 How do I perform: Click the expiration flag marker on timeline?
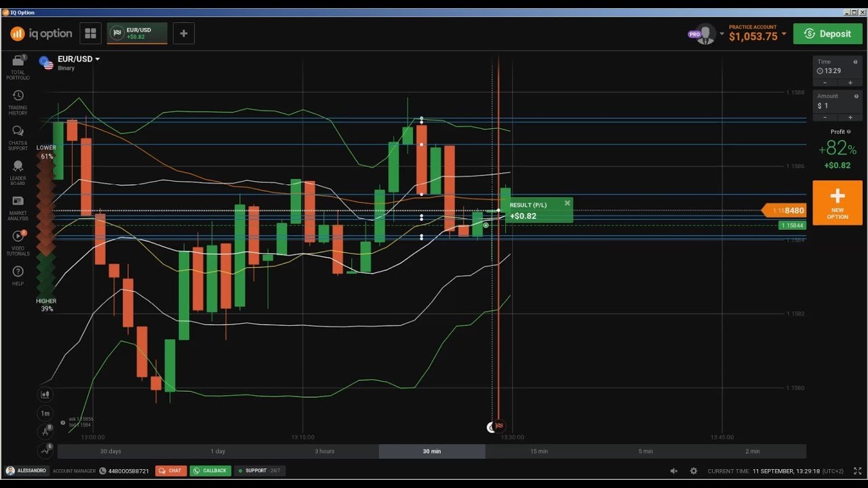coord(499,426)
